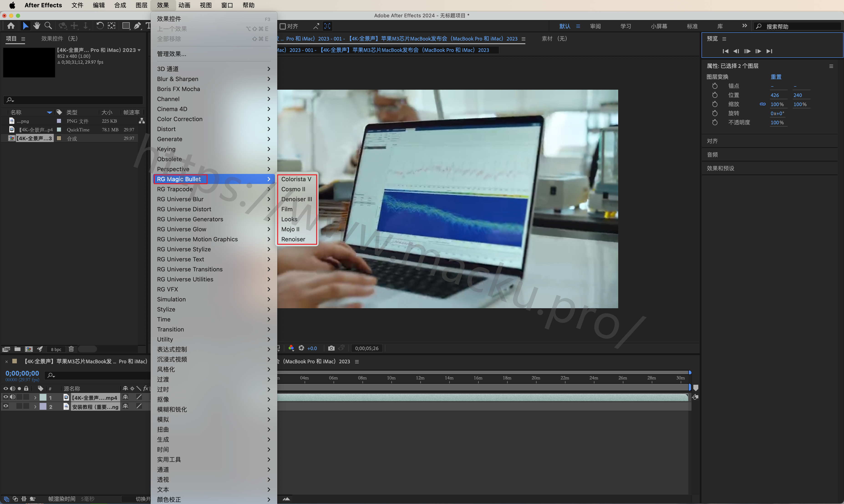Toggle scale constrain proportions link
844x504 pixels.
[x=763, y=104]
